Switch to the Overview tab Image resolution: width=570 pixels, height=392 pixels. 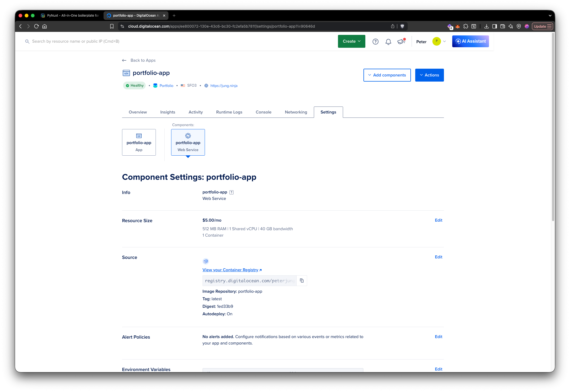[x=138, y=112]
